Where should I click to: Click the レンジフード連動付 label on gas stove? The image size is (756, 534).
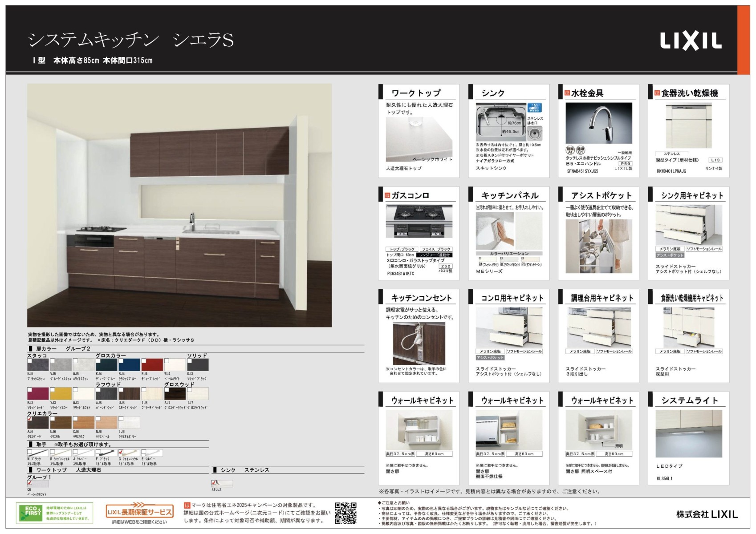[x=434, y=255]
